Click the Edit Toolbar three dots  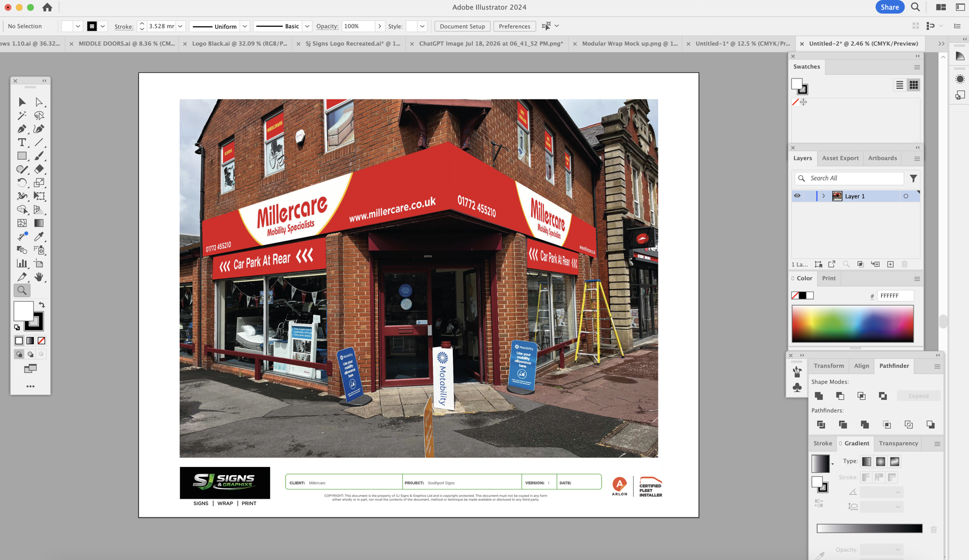pyautogui.click(x=30, y=386)
